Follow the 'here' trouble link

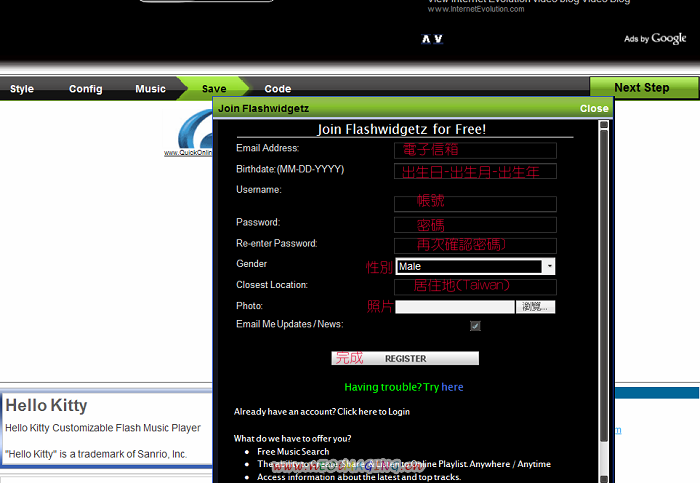click(x=452, y=387)
